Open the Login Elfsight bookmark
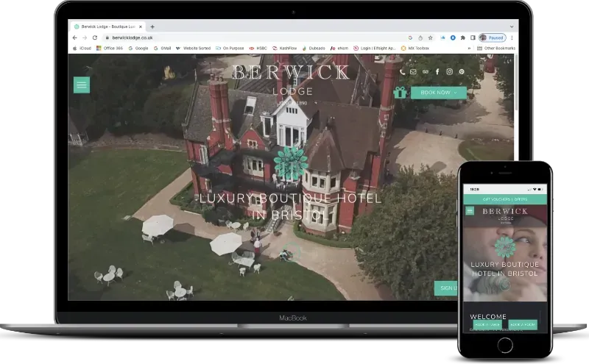589x364 pixels. pos(375,49)
